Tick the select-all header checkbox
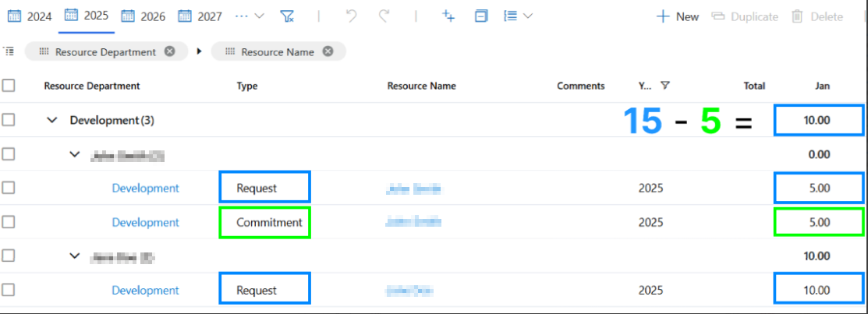This screenshot has height=314, width=868. coord(9,86)
